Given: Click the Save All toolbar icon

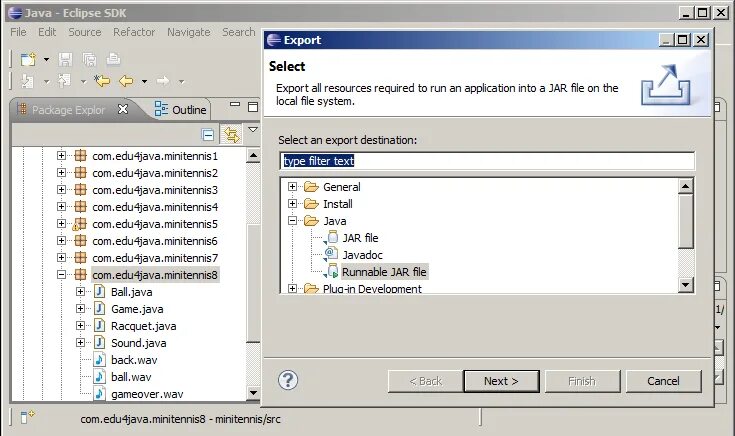Looking at the screenshot, I should pos(89,59).
